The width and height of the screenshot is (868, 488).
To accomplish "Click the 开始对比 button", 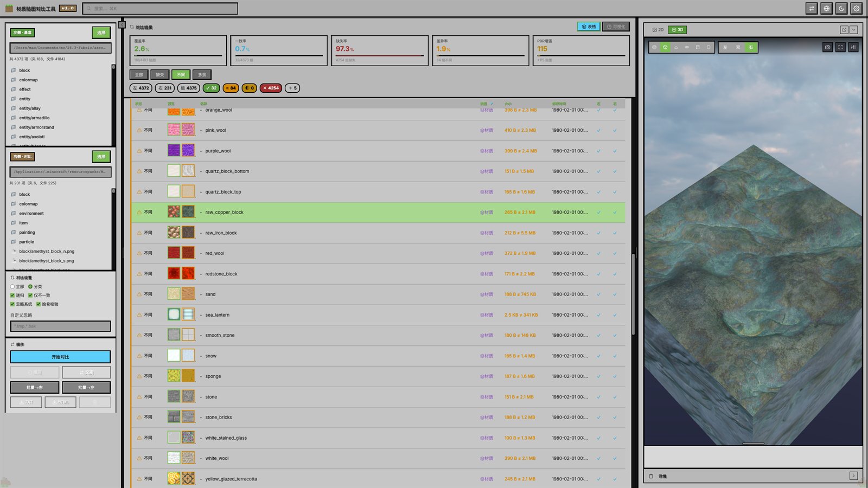I will point(60,357).
